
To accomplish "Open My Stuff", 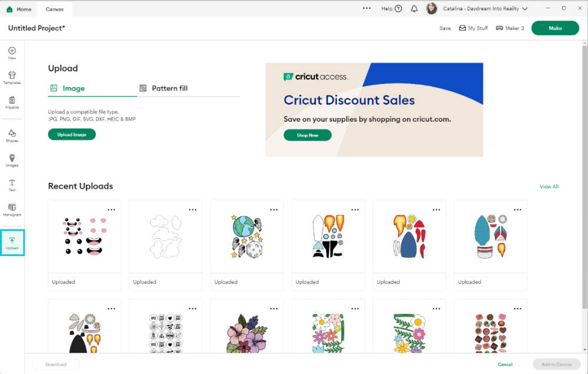I will [x=473, y=28].
